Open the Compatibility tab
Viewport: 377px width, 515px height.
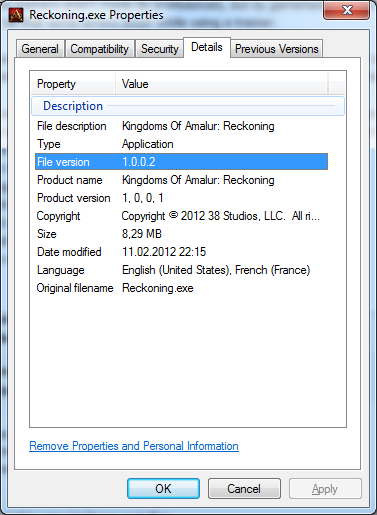tap(100, 49)
